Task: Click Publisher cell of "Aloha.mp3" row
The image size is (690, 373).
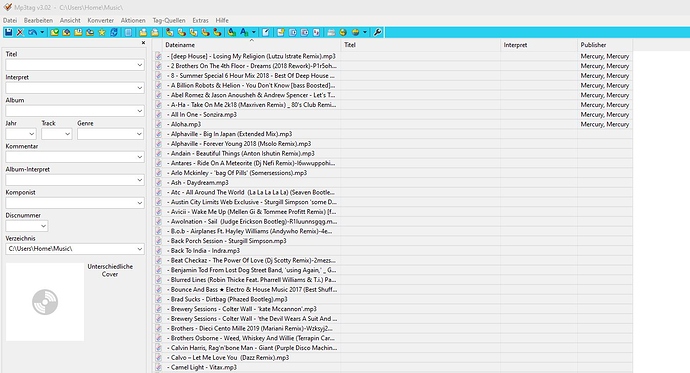Action: (x=605, y=124)
